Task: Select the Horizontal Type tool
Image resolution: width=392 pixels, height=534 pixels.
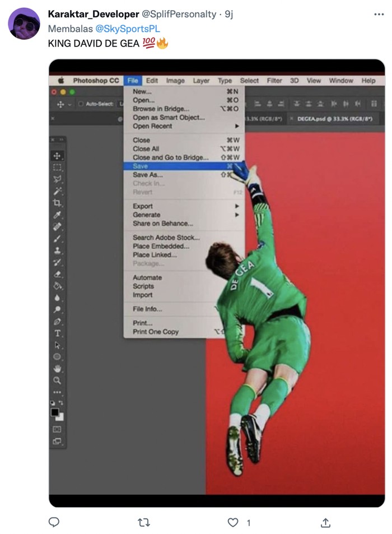Action: tap(57, 333)
